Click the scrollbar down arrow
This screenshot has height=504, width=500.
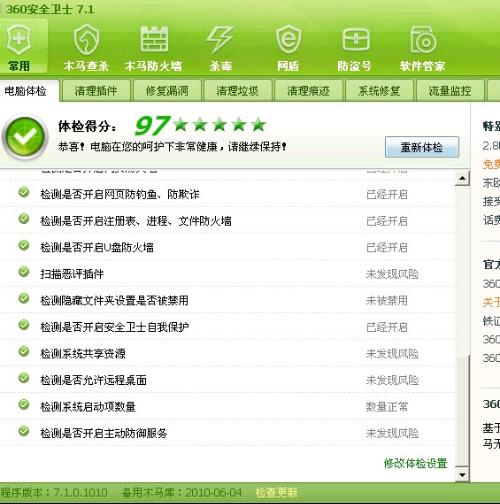[x=462, y=475]
